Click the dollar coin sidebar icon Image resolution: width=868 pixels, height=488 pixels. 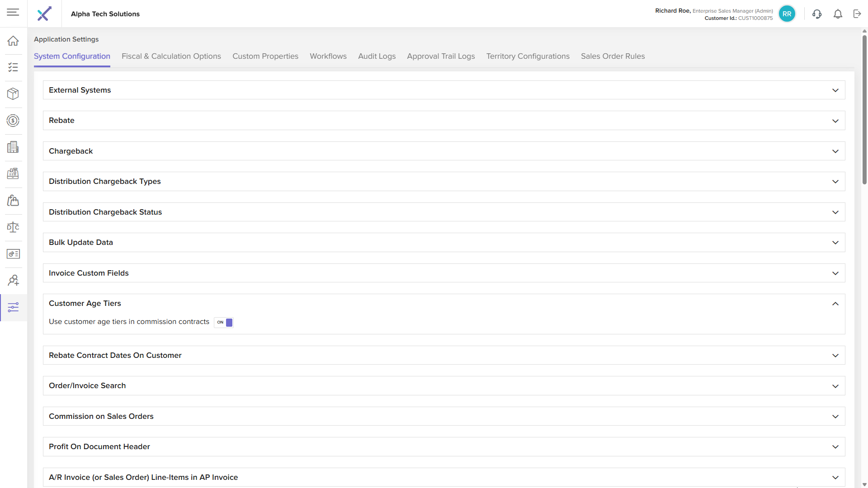tap(13, 121)
